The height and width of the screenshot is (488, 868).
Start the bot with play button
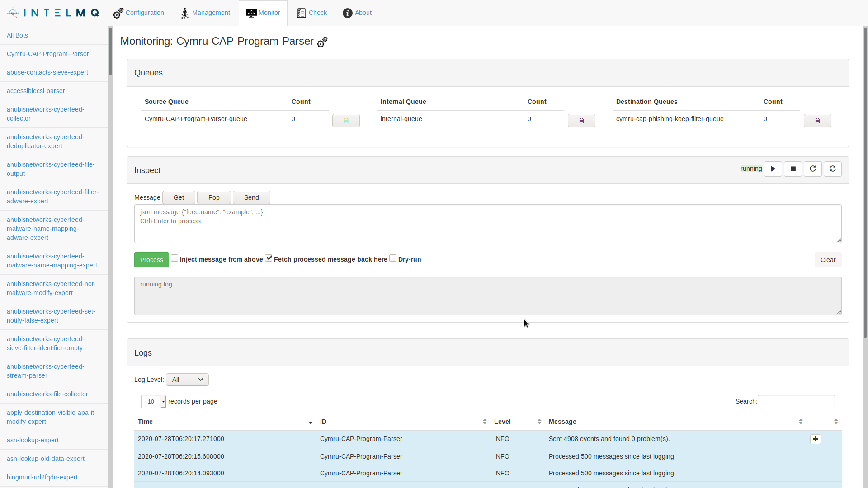[773, 169]
